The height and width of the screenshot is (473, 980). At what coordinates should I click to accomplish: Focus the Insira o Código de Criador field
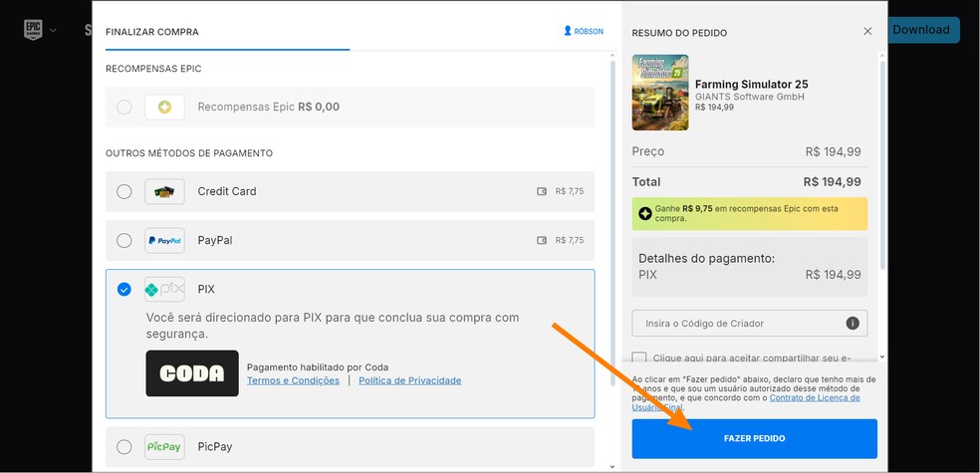point(749,324)
